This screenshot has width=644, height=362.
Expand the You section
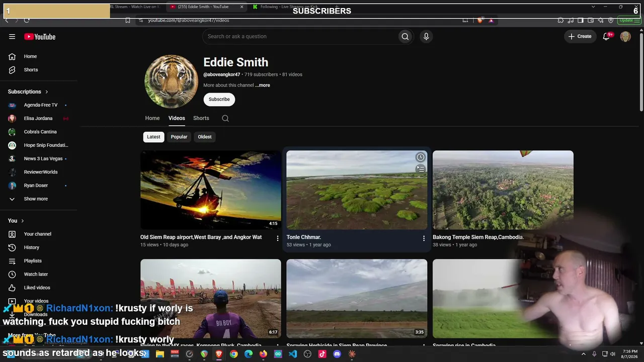16,221
